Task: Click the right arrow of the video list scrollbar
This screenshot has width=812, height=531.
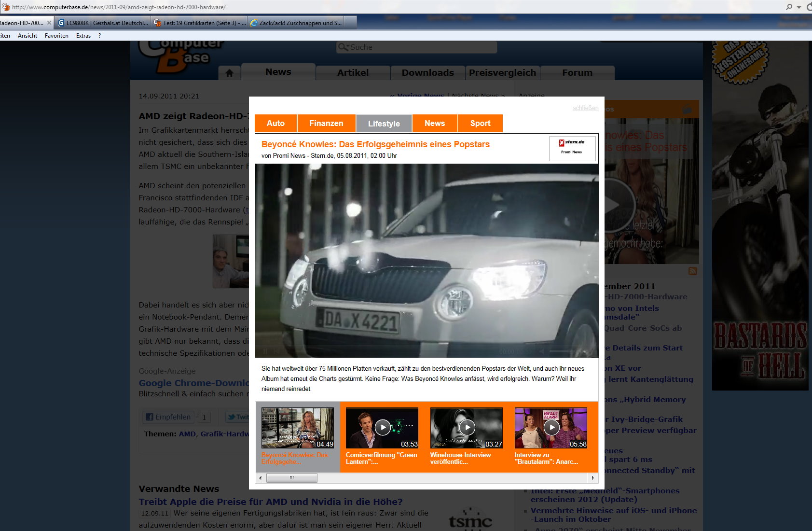Action: point(593,478)
